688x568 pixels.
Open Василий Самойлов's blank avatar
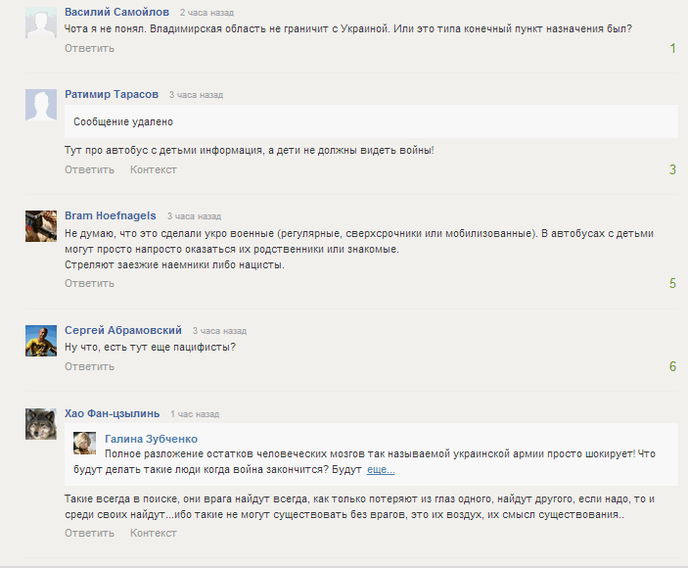tap(41, 22)
